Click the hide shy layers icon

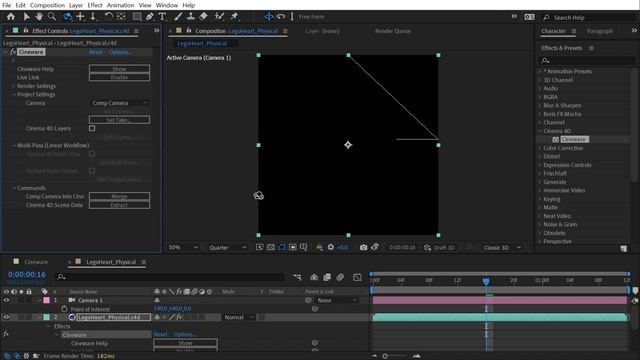[x=314, y=277]
